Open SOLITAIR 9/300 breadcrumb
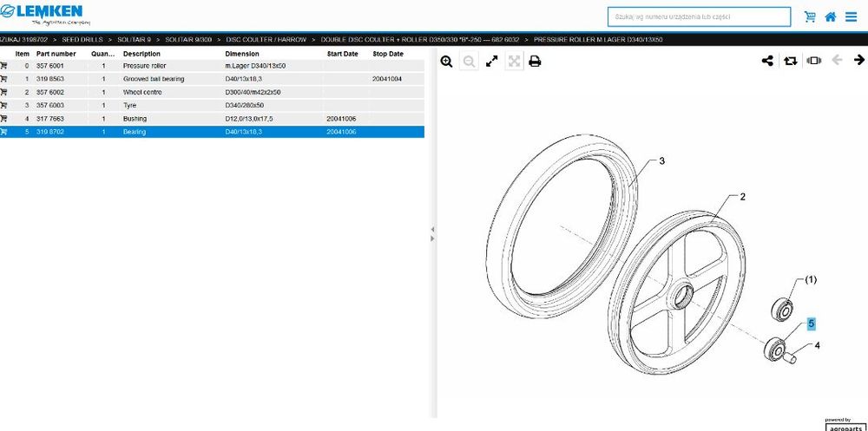 pos(188,40)
